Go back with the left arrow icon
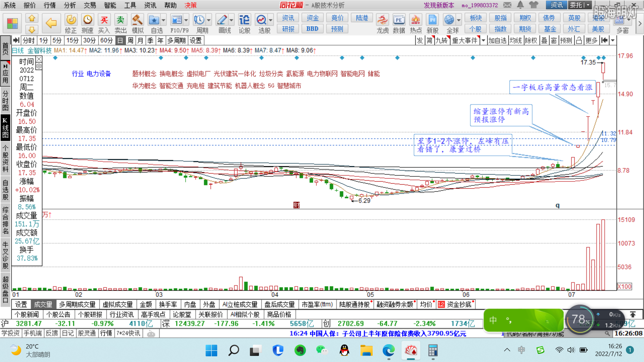 tap(51, 23)
